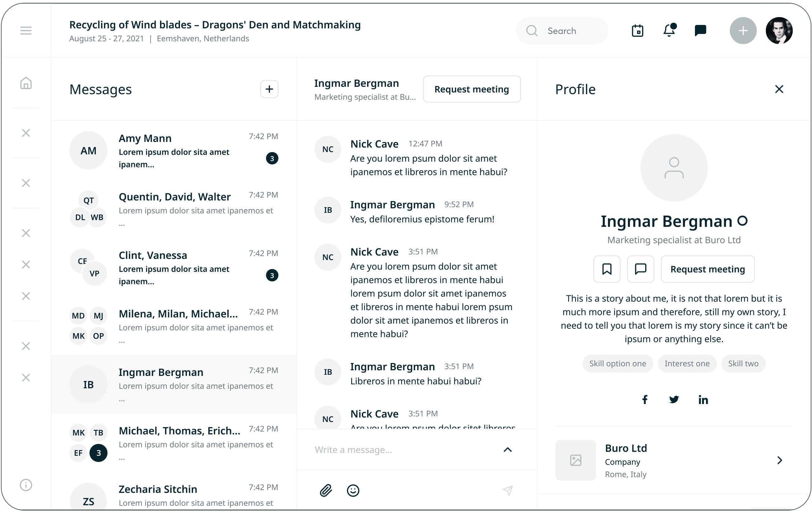Open the chat messages icon in header

coord(701,31)
